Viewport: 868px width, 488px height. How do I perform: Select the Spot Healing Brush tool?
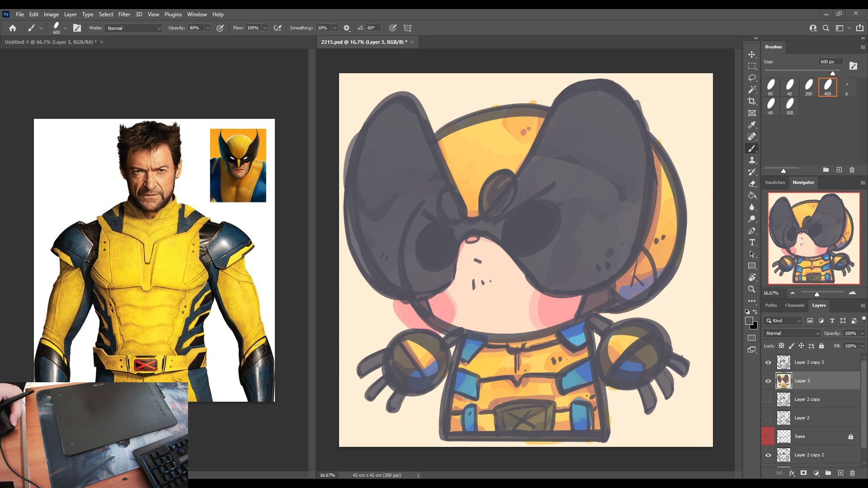[x=752, y=136]
